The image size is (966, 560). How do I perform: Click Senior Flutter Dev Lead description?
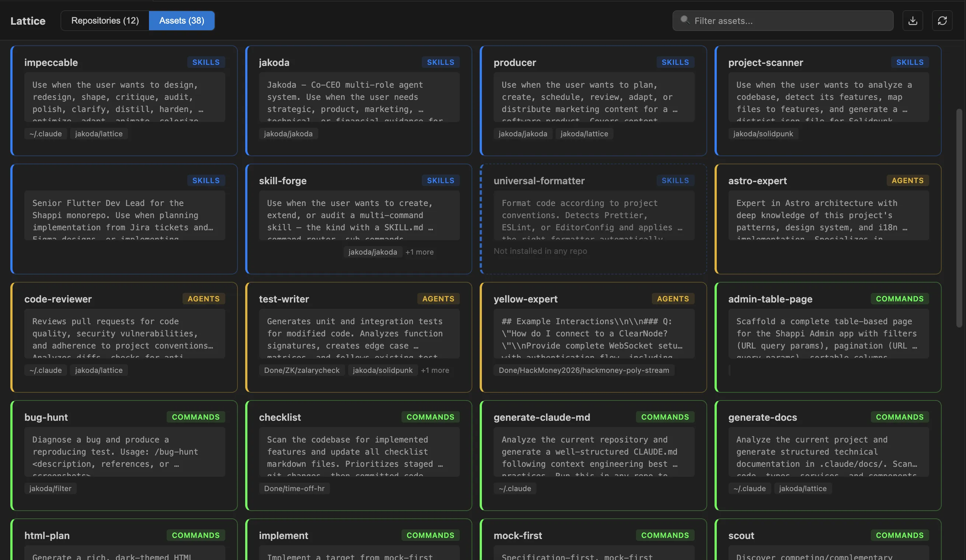125,215
